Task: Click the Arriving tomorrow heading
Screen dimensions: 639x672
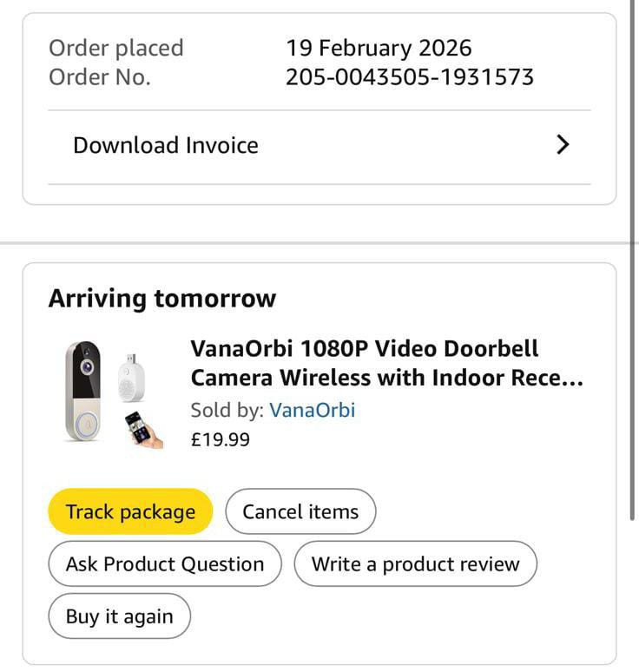Action: coord(161,299)
